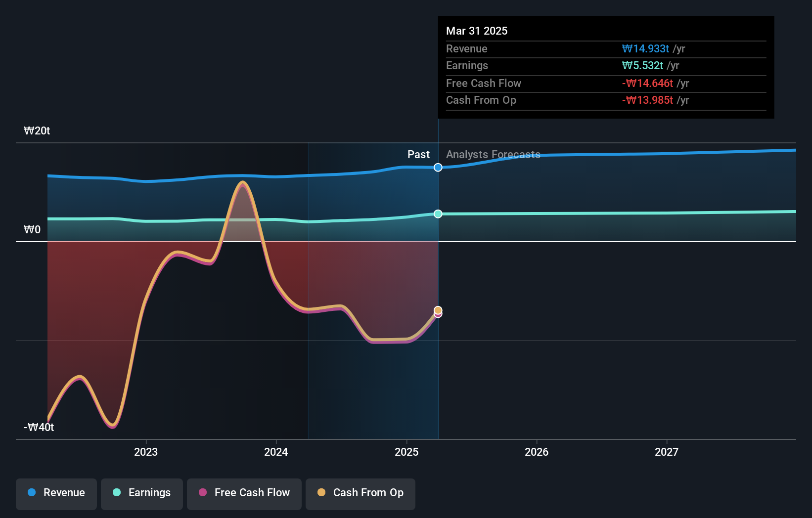Click the Free Cash Flow value -₩14.646t
The width and height of the screenshot is (812, 518).
[647, 84]
